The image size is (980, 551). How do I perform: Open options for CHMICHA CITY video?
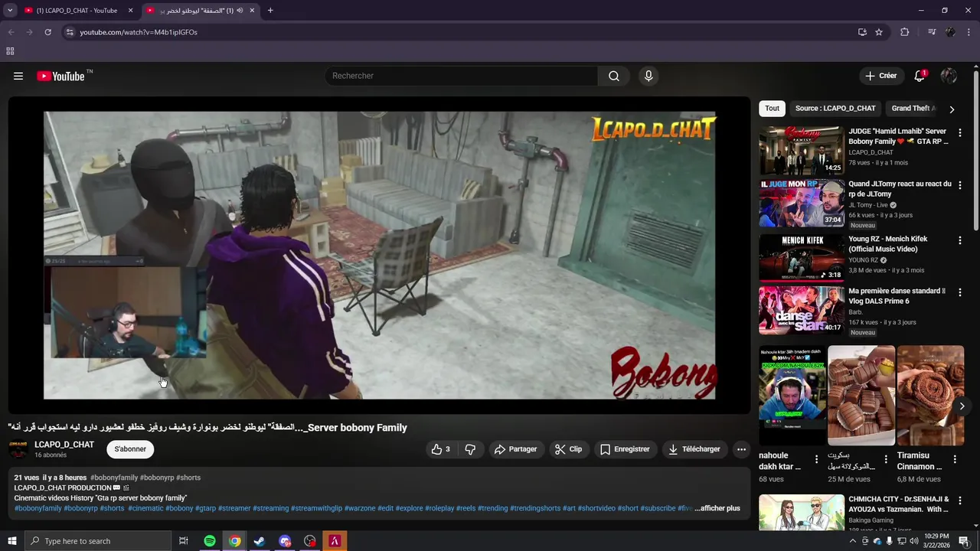pos(959,500)
